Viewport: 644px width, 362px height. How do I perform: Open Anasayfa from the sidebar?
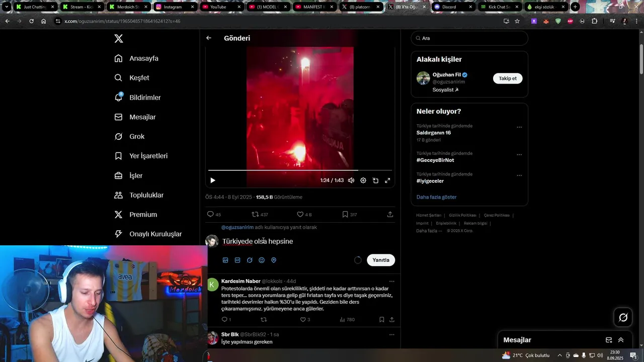click(x=136, y=58)
